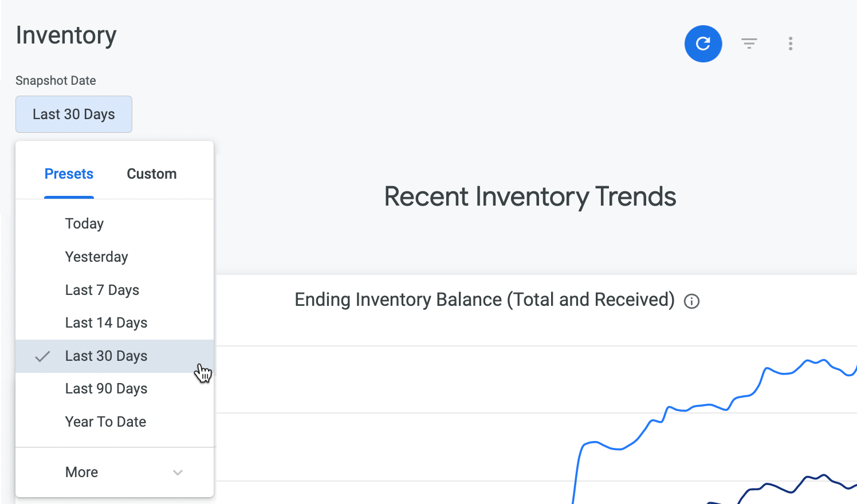Click the chevron arrow beside More
Screen dimensions: 857x504
click(178, 472)
